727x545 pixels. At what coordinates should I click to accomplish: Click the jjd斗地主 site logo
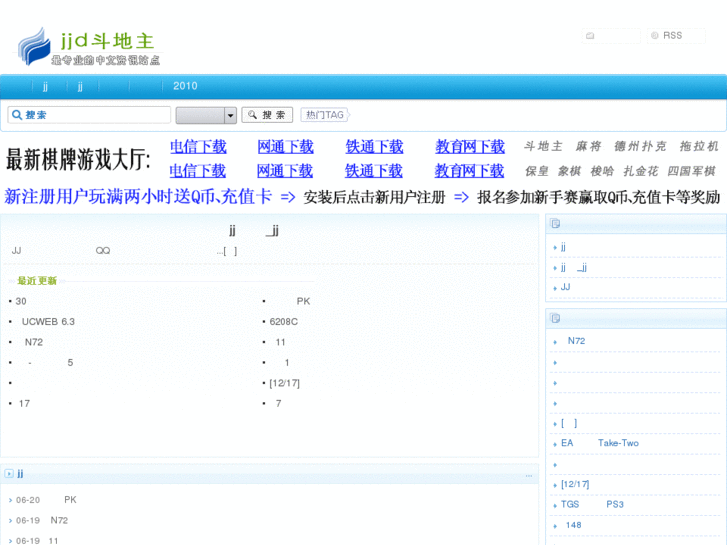[88, 46]
